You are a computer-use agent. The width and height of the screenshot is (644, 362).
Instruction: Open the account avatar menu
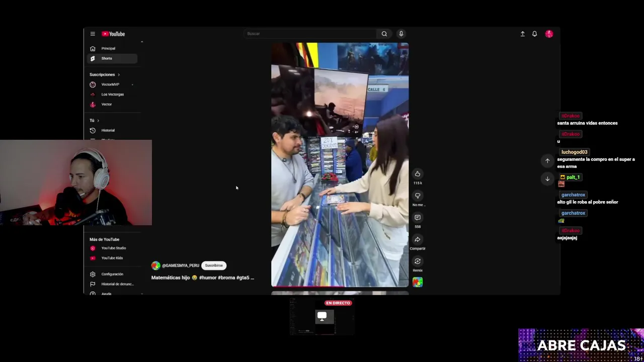click(x=549, y=34)
